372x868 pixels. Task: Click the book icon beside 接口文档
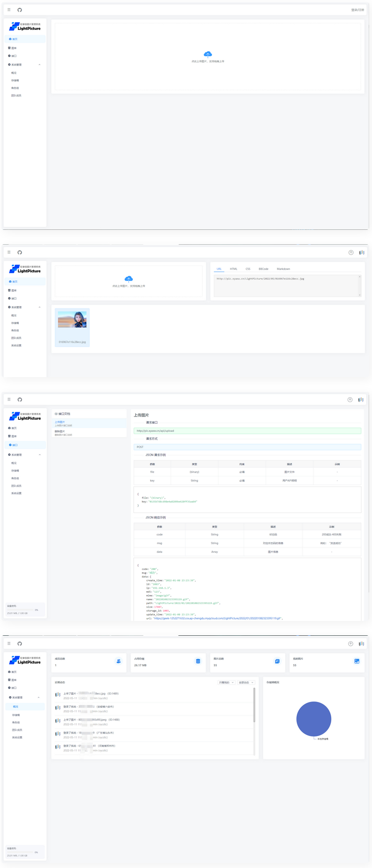(56, 414)
